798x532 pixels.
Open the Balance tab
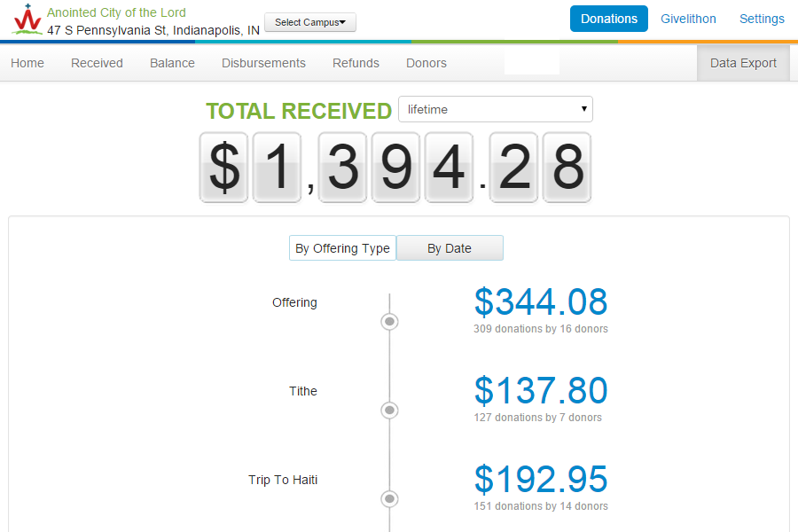172,63
